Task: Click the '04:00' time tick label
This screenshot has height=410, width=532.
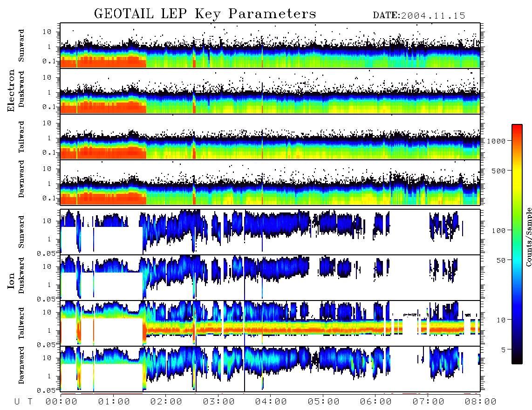Action: click(271, 402)
